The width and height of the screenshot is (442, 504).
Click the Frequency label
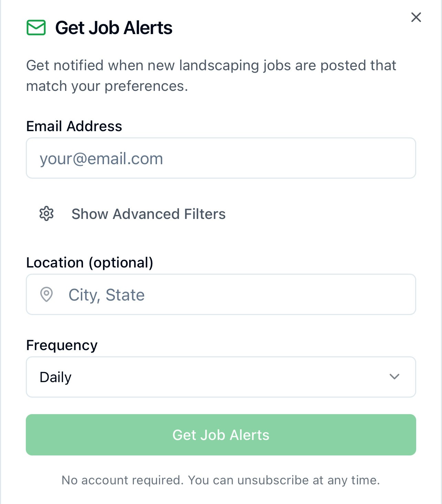(x=62, y=345)
